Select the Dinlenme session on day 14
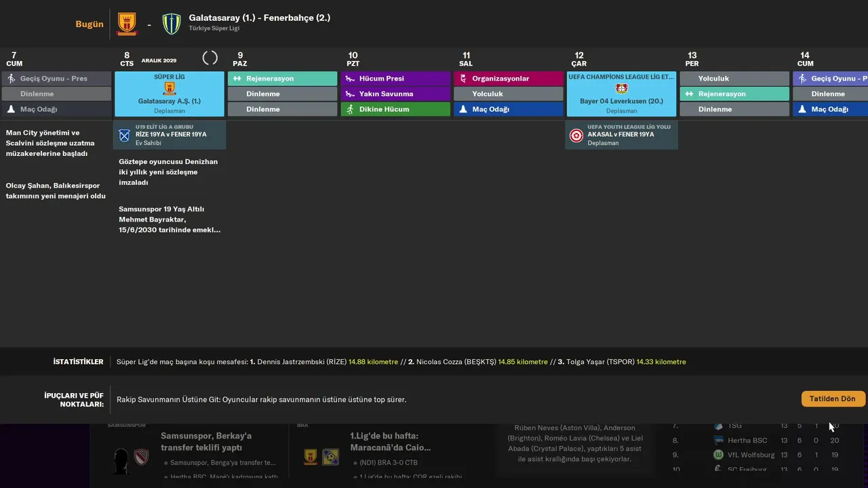 (x=830, y=94)
